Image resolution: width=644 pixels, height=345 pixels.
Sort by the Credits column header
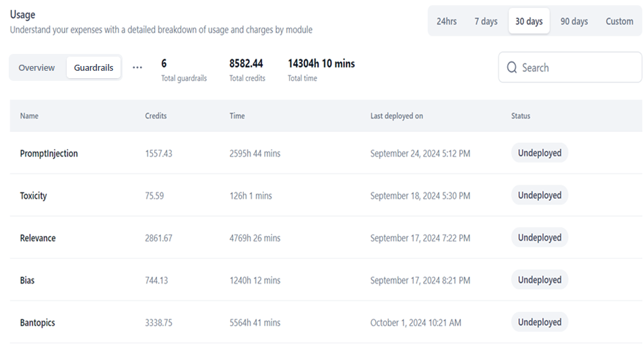tap(156, 116)
